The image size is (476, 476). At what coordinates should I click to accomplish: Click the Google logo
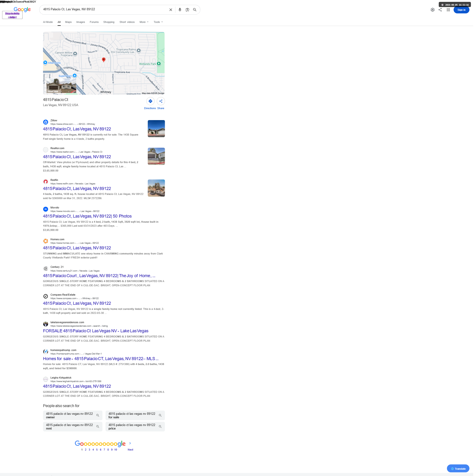[22, 10]
